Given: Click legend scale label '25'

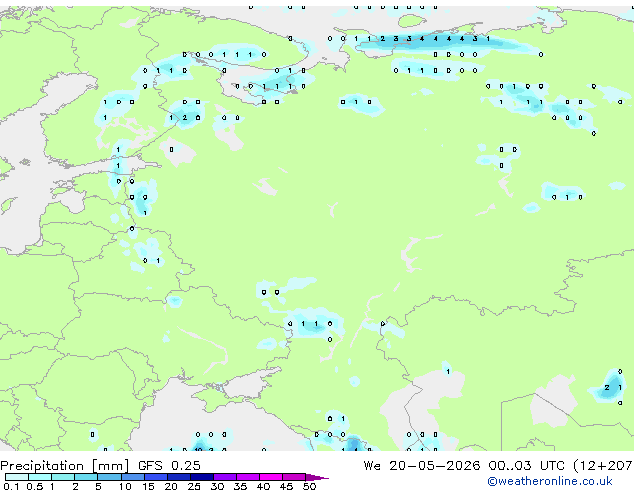Looking at the screenshot, I should click(194, 486).
